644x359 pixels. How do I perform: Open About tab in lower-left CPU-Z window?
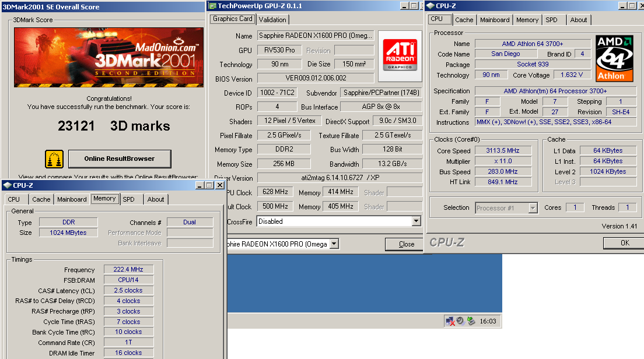(156, 199)
